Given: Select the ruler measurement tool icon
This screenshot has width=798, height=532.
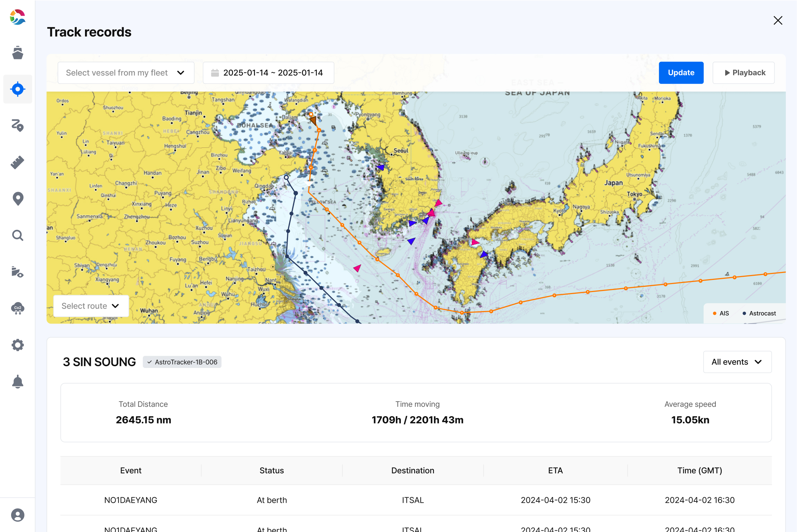Looking at the screenshot, I should coord(17,162).
